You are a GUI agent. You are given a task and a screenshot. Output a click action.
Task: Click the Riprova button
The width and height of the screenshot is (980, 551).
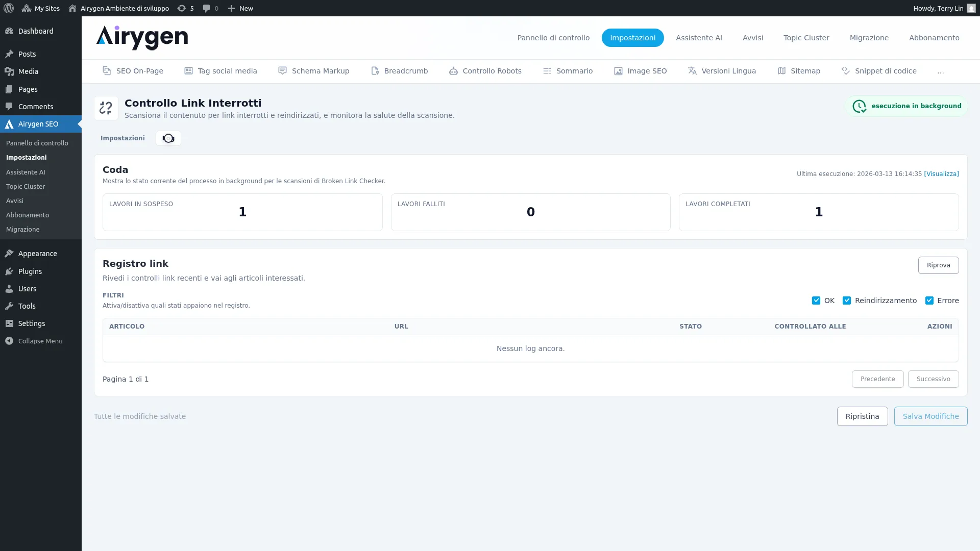pos(938,265)
